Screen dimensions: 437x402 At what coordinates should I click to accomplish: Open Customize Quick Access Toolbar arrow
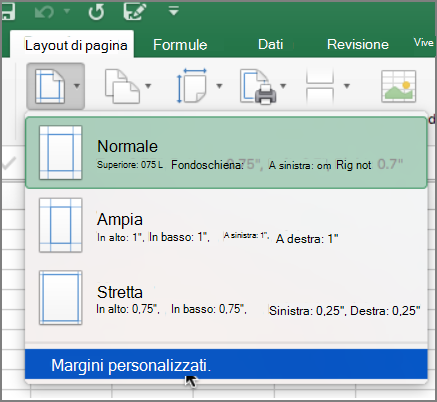174,11
